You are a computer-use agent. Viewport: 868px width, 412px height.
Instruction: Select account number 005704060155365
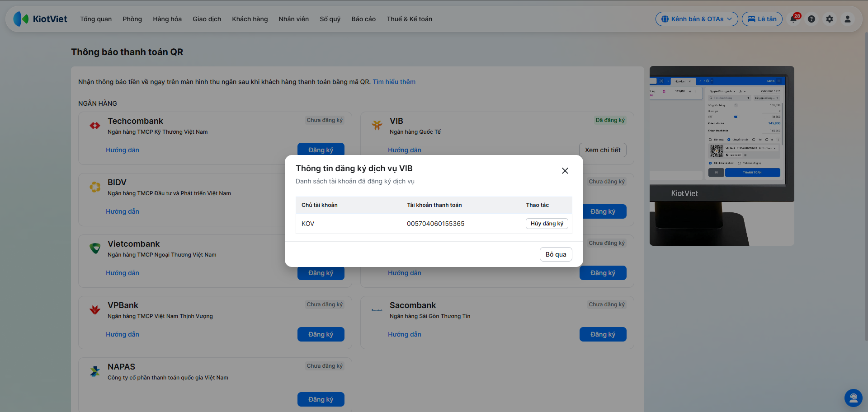(x=436, y=224)
